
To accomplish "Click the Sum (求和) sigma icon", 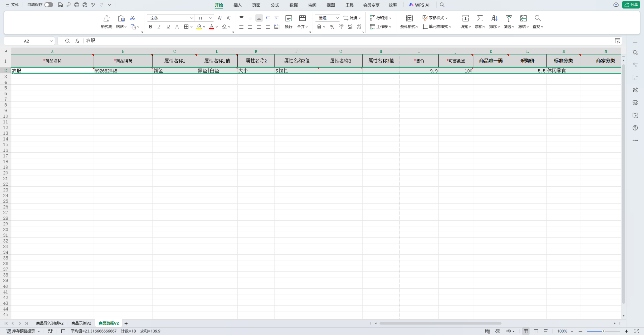I will tap(480, 18).
